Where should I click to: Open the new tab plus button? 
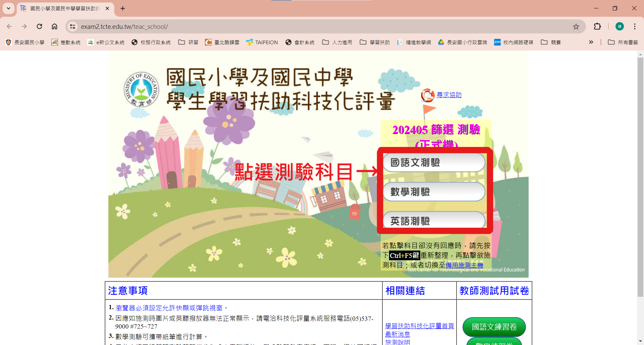123,8
